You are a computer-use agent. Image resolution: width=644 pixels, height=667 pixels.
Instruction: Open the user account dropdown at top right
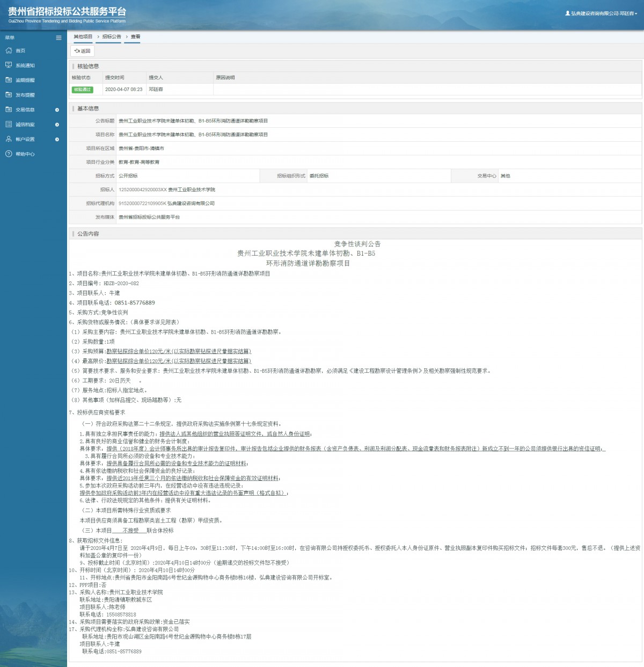[601, 13]
